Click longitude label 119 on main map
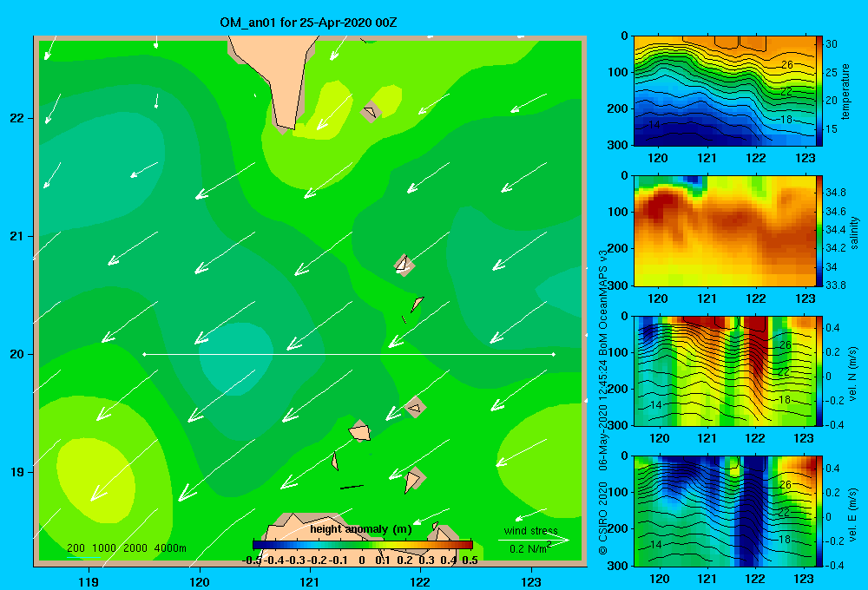 tap(89, 581)
